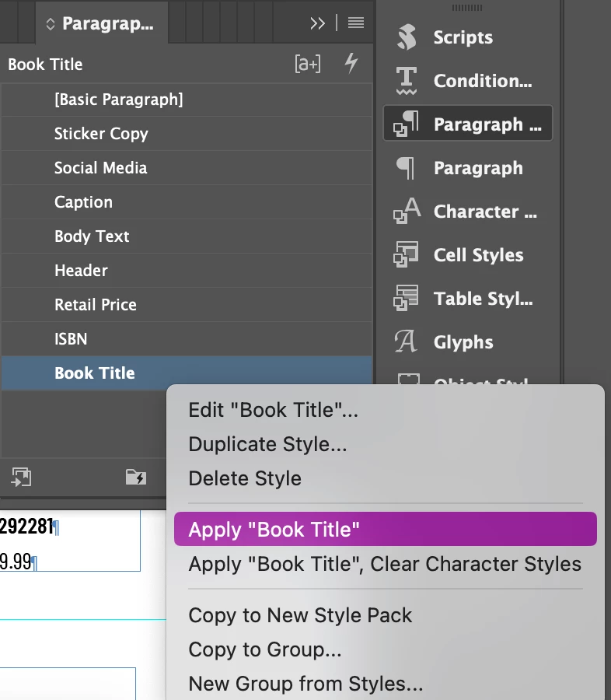Open the Scripts panel icon

pyautogui.click(x=407, y=37)
